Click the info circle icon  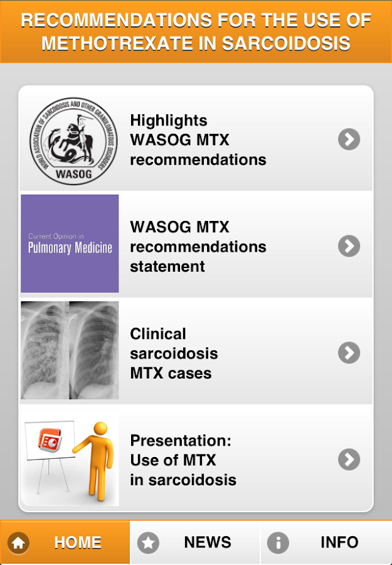point(278,543)
